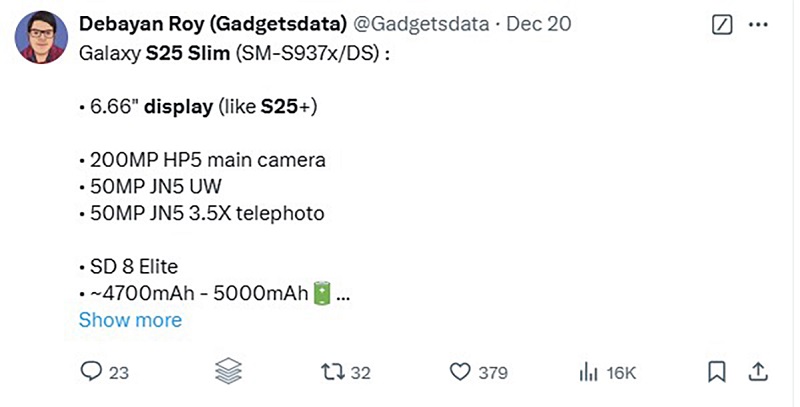This screenshot has width=800, height=407.
Task: Click the 379 likes count
Action: (493, 373)
